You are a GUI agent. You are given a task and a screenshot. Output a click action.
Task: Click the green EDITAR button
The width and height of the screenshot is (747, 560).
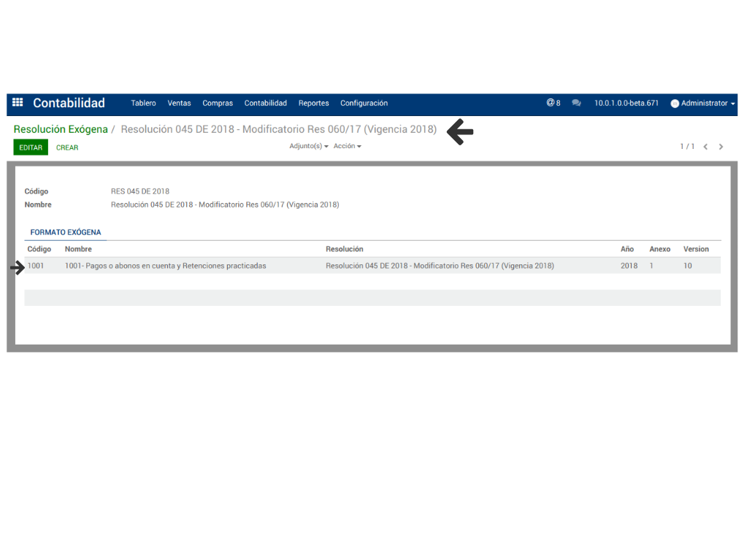click(31, 147)
